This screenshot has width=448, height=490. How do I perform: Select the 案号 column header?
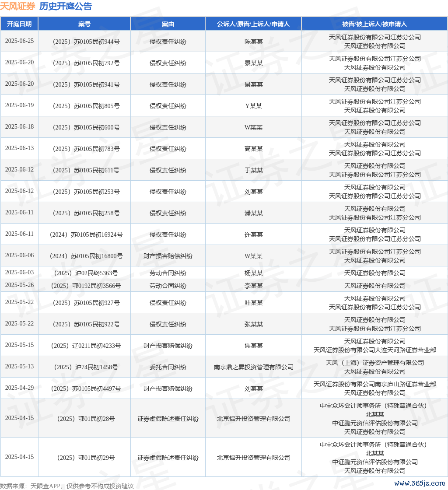pos(84,24)
